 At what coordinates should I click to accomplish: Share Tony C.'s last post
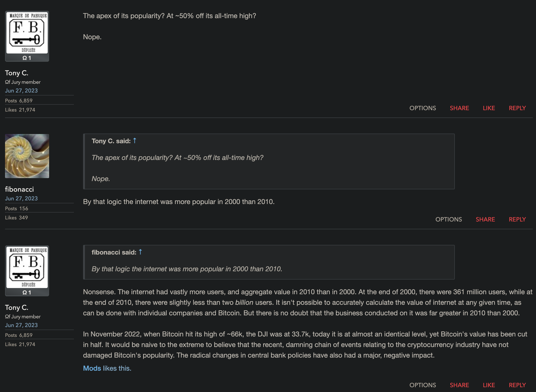pyautogui.click(x=459, y=385)
